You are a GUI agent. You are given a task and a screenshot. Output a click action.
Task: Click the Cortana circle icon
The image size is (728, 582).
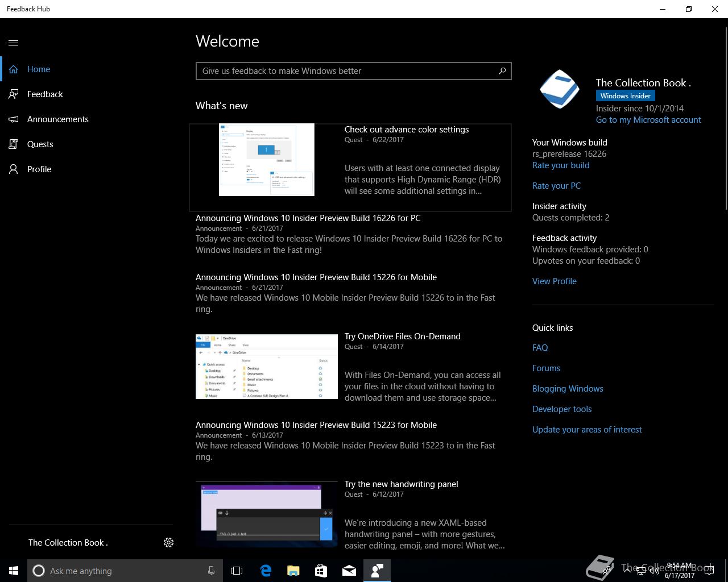tap(39, 571)
